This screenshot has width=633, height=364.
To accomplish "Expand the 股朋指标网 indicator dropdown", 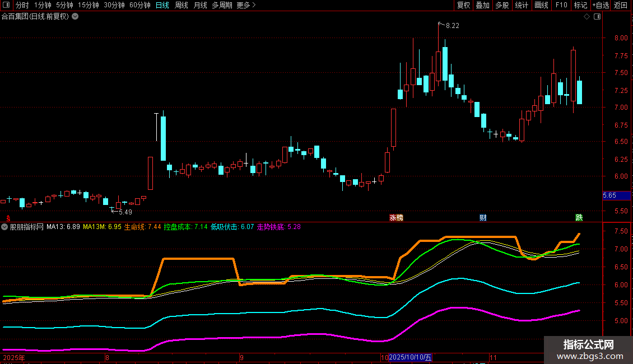I will click(5, 227).
